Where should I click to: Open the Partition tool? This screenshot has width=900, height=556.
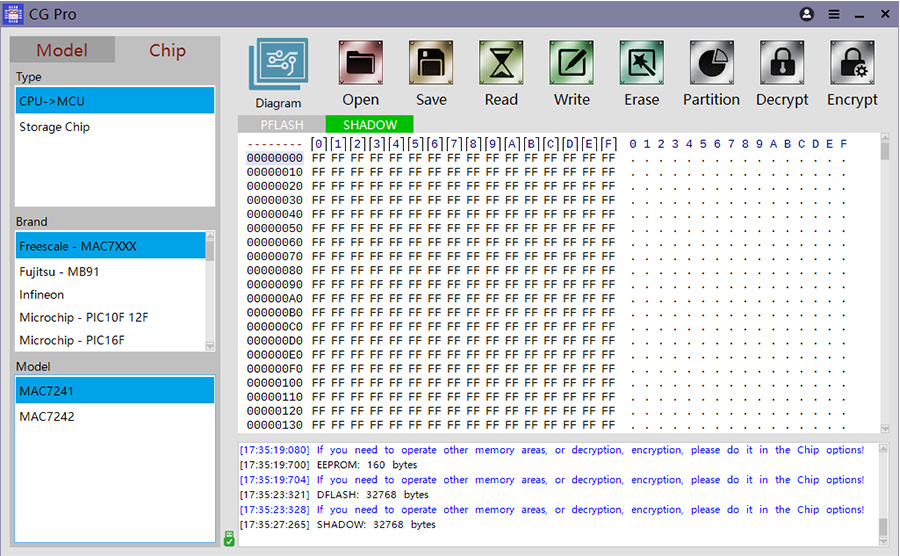point(711,66)
